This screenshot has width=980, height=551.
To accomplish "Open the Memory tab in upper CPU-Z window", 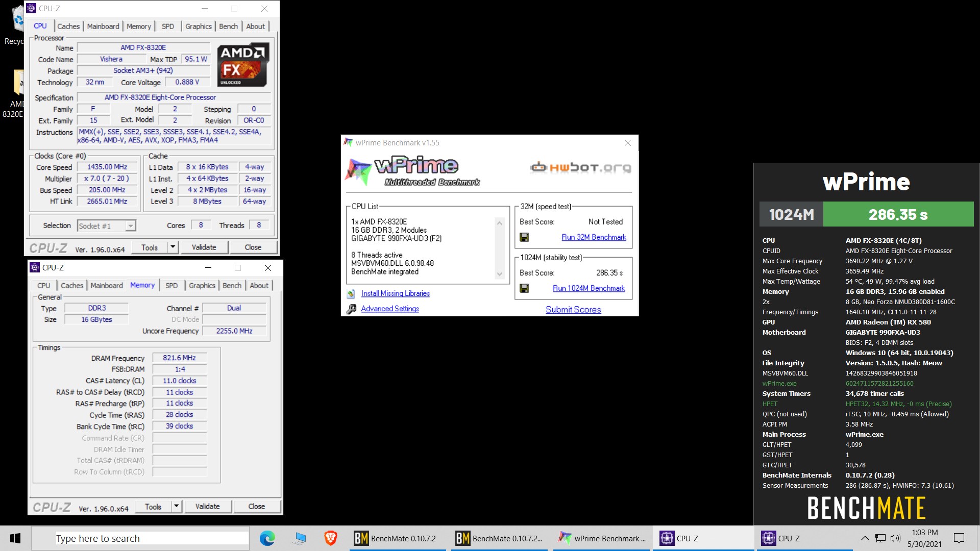I will coord(139,27).
